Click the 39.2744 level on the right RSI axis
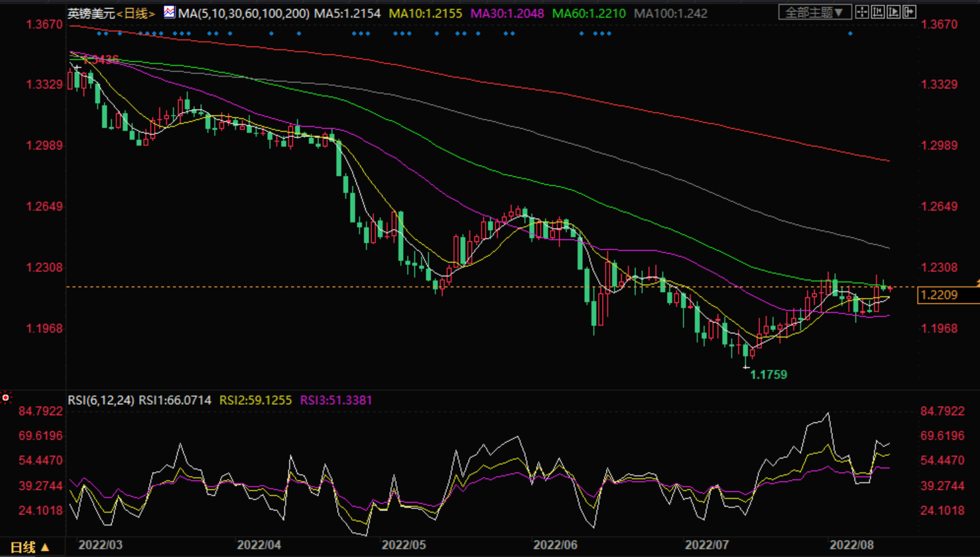This screenshot has height=557, width=980. [943, 486]
